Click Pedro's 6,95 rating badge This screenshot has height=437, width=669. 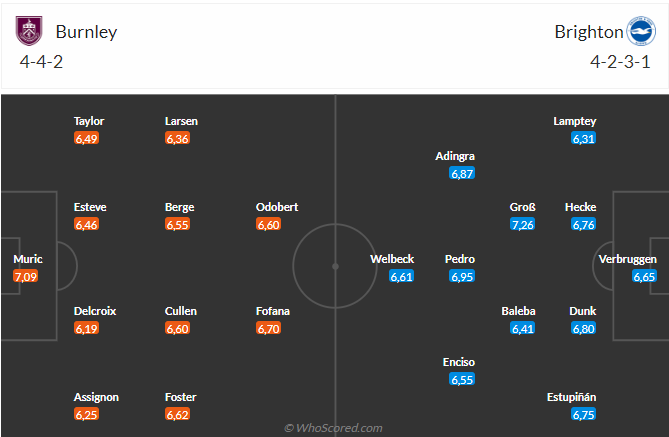[461, 276]
